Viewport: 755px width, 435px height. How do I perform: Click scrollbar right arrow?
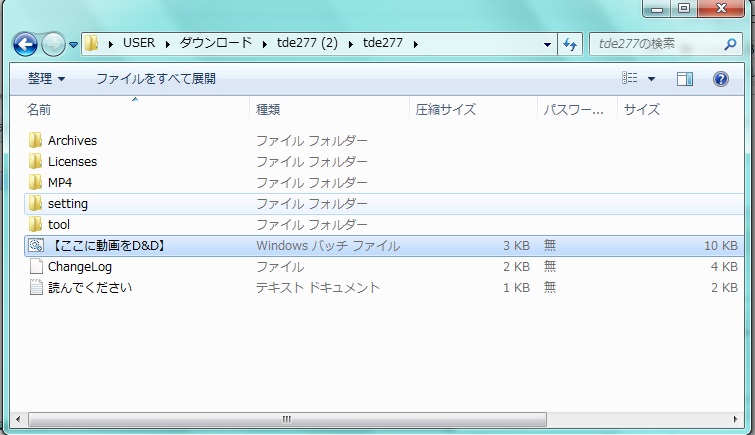[x=735, y=419]
